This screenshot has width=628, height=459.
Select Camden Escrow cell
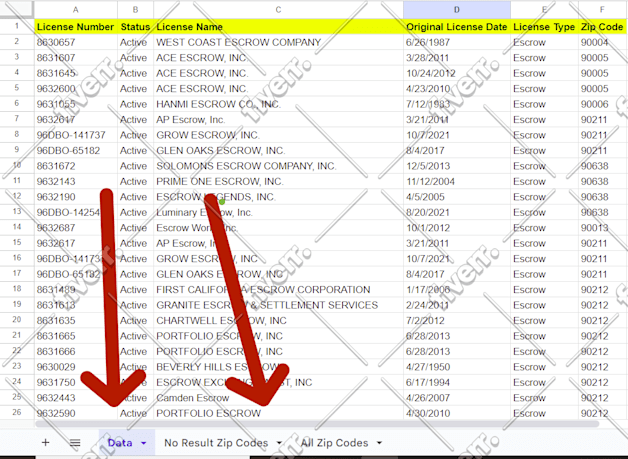tap(278, 398)
